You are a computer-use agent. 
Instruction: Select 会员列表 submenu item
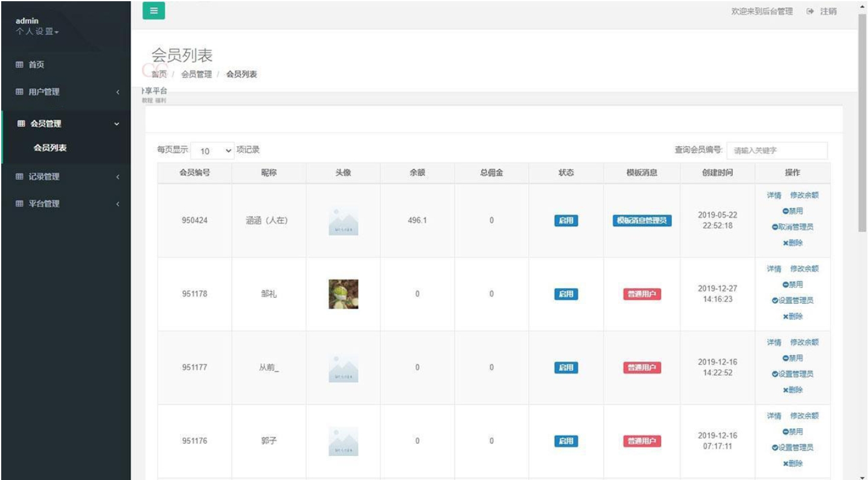[x=50, y=148]
